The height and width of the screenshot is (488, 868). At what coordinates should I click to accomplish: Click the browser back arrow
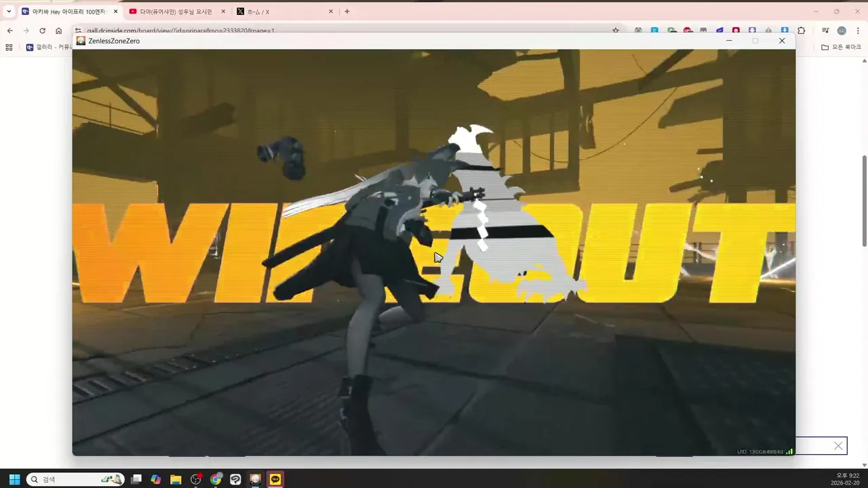(x=9, y=30)
